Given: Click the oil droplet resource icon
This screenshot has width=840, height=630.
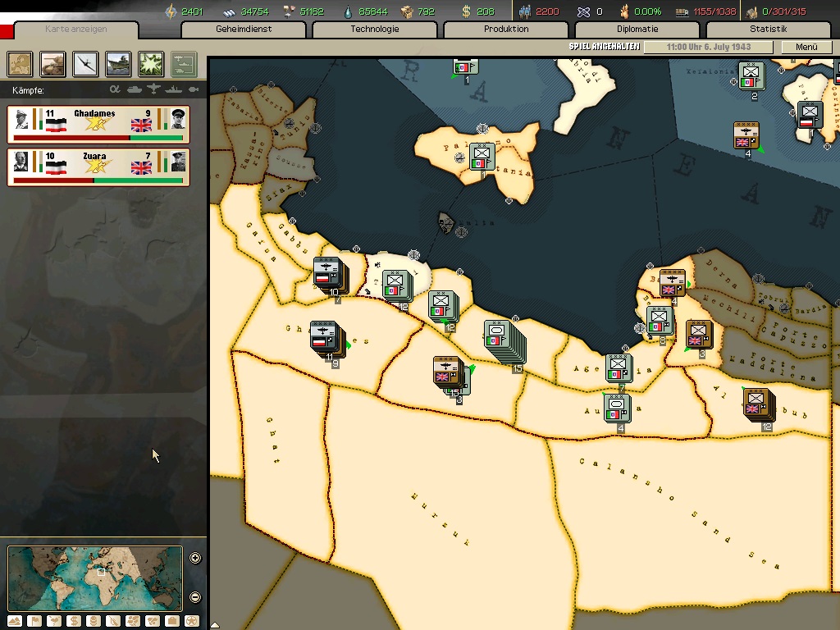Looking at the screenshot, I should pyautogui.click(x=349, y=11).
